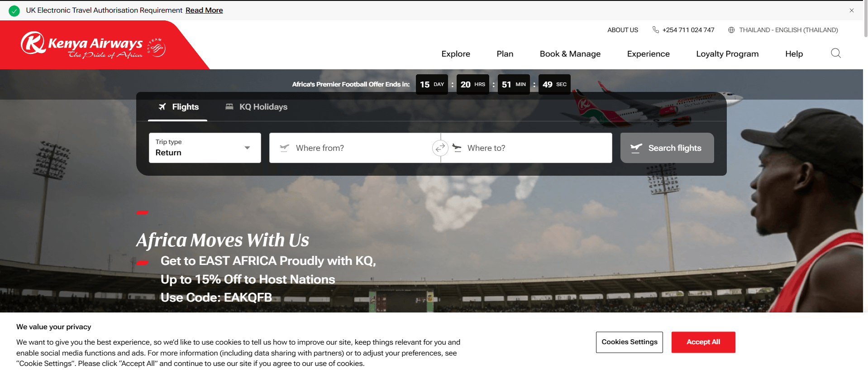Call the +254 711 024 747 number link
The image size is (868, 370).
pos(688,30)
